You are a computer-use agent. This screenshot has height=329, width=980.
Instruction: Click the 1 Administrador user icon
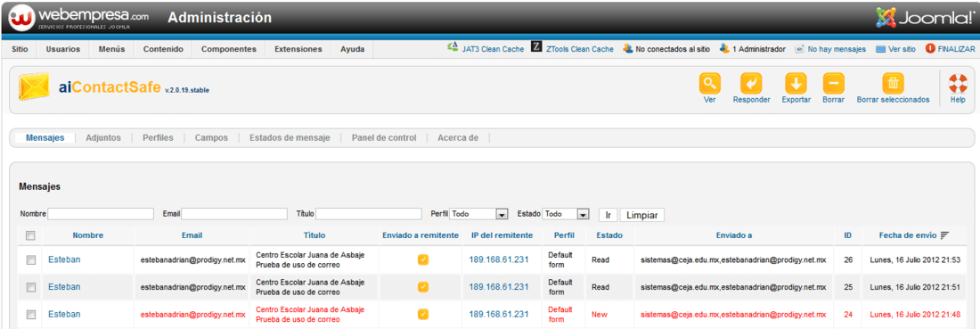[x=723, y=48]
